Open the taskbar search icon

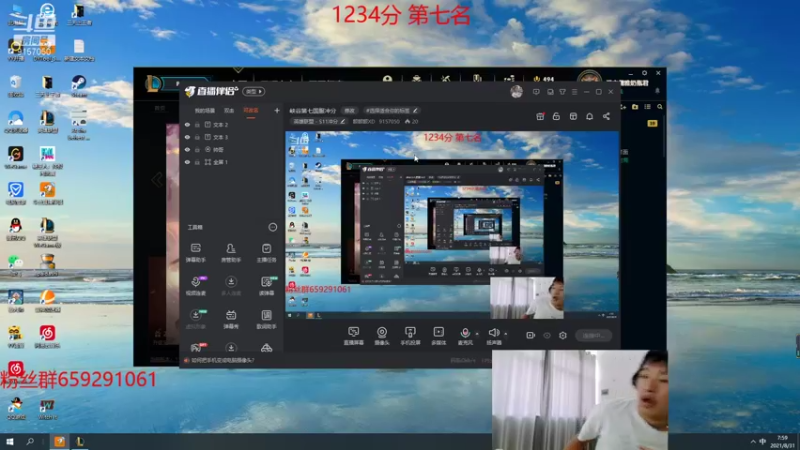click(x=30, y=441)
